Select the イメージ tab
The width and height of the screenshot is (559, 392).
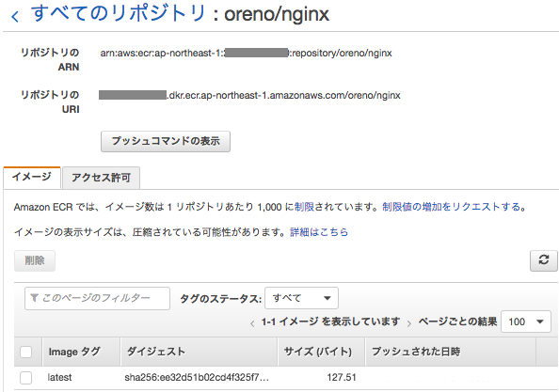point(32,177)
